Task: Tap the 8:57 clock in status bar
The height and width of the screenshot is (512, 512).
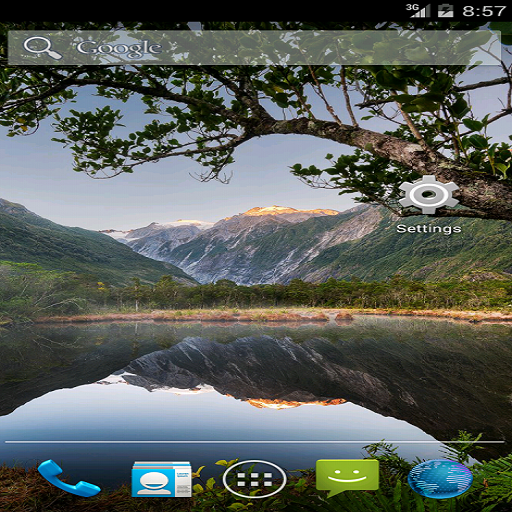Action: point(484,11)
